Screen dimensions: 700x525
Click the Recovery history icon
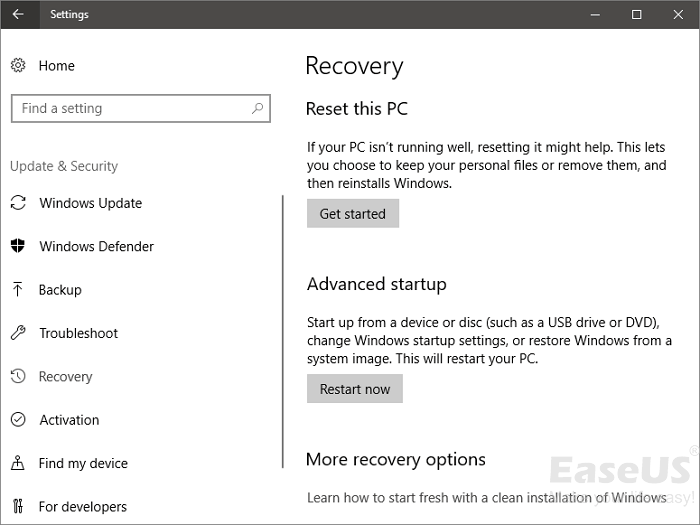(18, 377)
